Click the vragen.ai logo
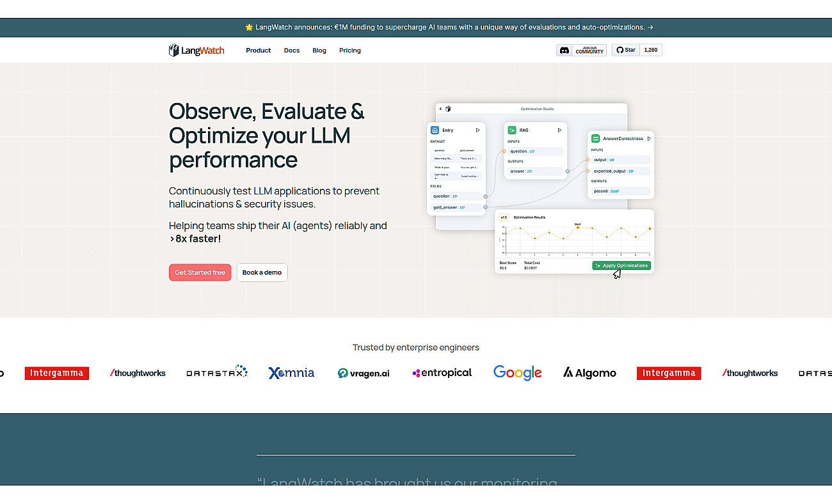 [x=364, y=373]
